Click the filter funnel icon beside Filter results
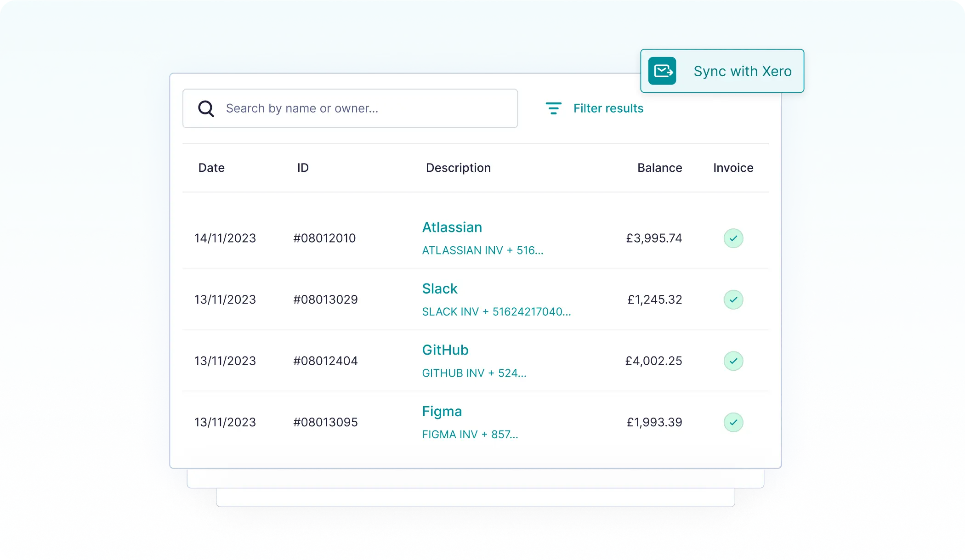This screenshot has width=965, height=560. pyautogui.click(x=553, y=108)
